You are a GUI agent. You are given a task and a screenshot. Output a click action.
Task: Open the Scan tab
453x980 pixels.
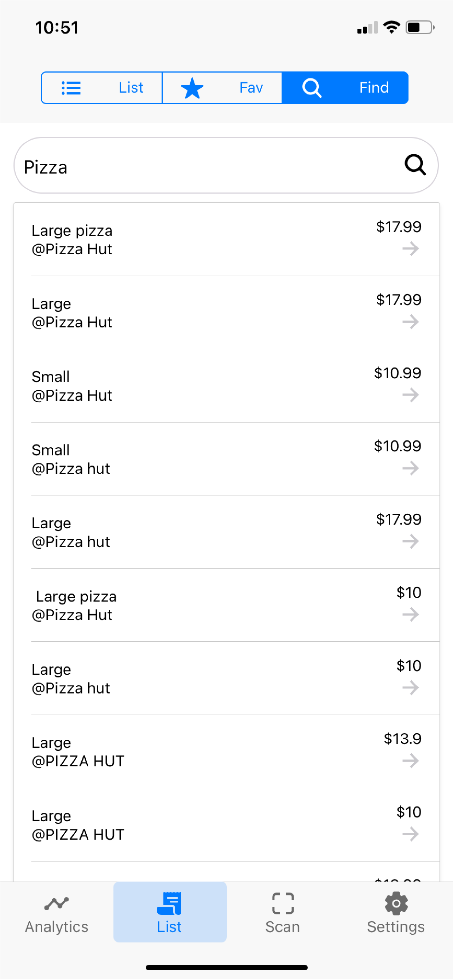coord(282,912)
